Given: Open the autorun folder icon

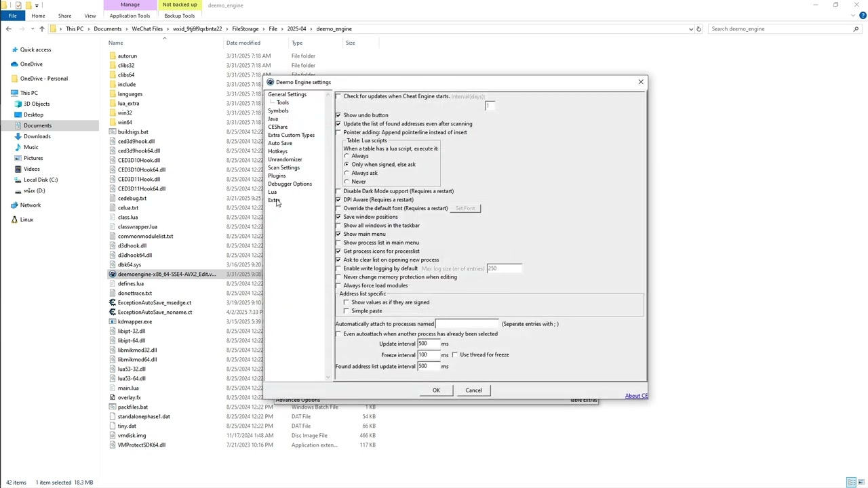Looking at the screenshot, I should (113, 56).
